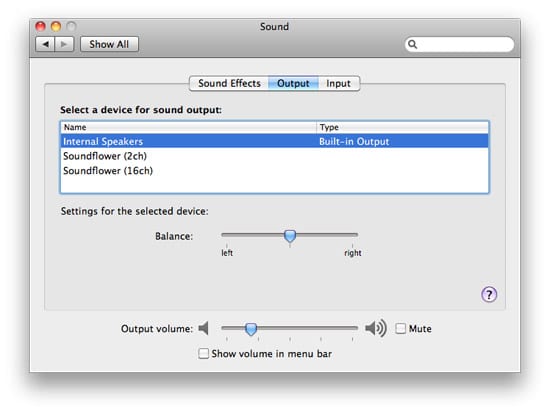Click the low volume speaker icon
550x413 pixels.
203,328
